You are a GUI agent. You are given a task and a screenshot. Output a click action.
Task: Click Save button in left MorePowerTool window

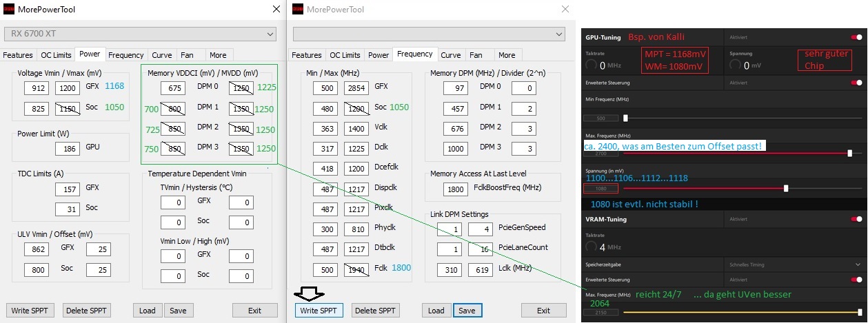[x=178, y=310]
